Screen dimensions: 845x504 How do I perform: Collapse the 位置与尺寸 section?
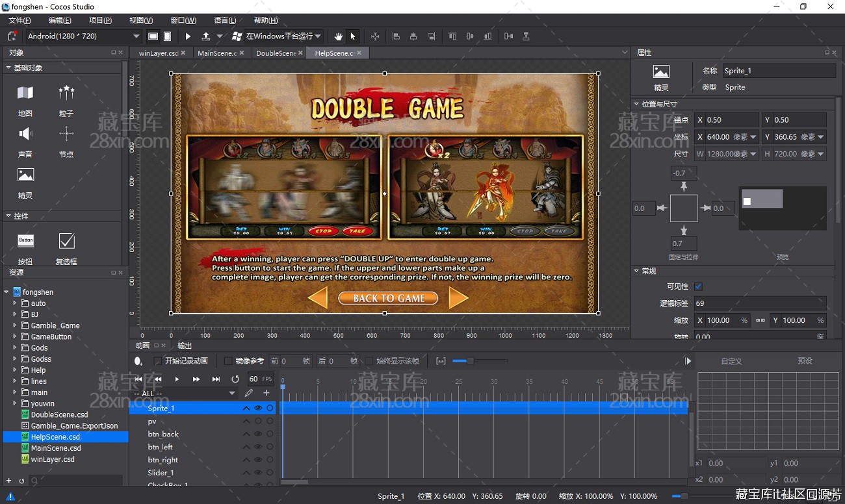click(636, 104)
